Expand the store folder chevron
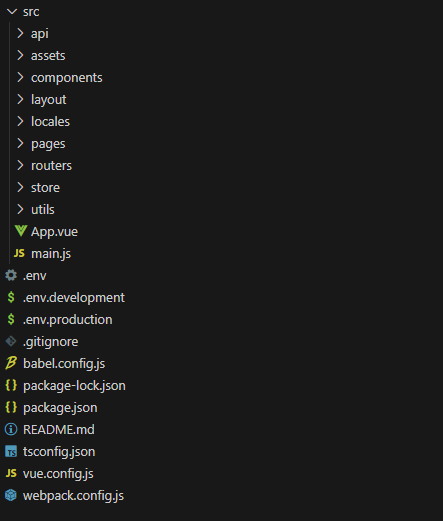Image resolution: width=443 pixels, height=521 pixels. pos(20,187)
